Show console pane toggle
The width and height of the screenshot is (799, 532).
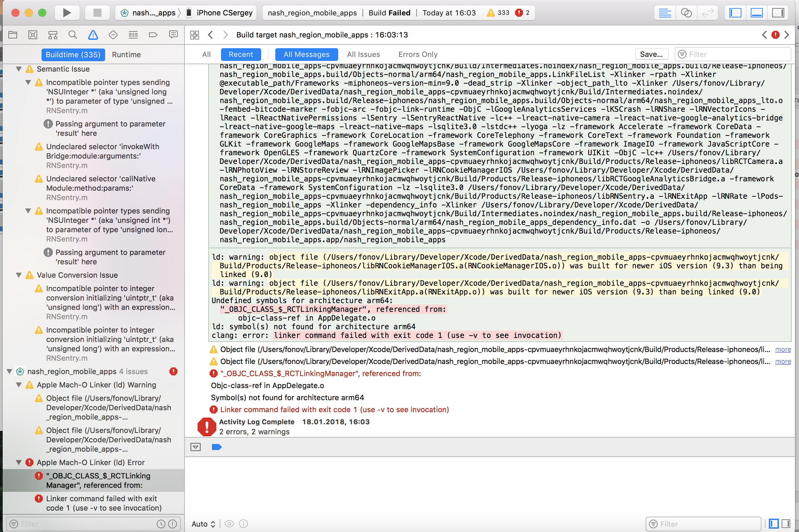pos(786,524)
